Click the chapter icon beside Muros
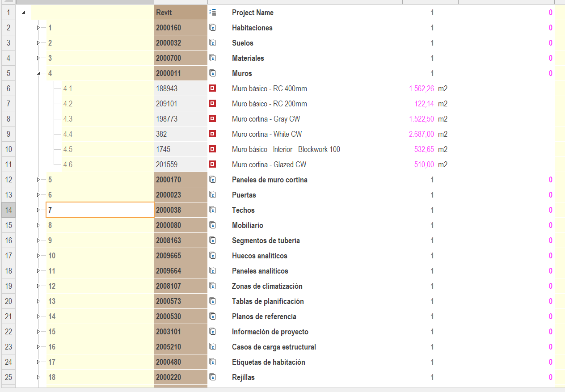The height and width of the screenshot is (392, 565). tap(212, 73)
